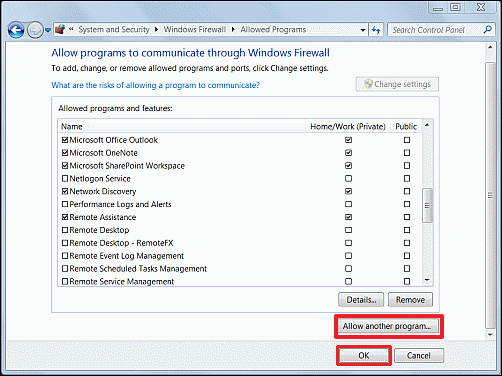The height and width of the screenshot is (376, 502).
Task: Expand the arrow after System and Security
Action: (156, 30)
